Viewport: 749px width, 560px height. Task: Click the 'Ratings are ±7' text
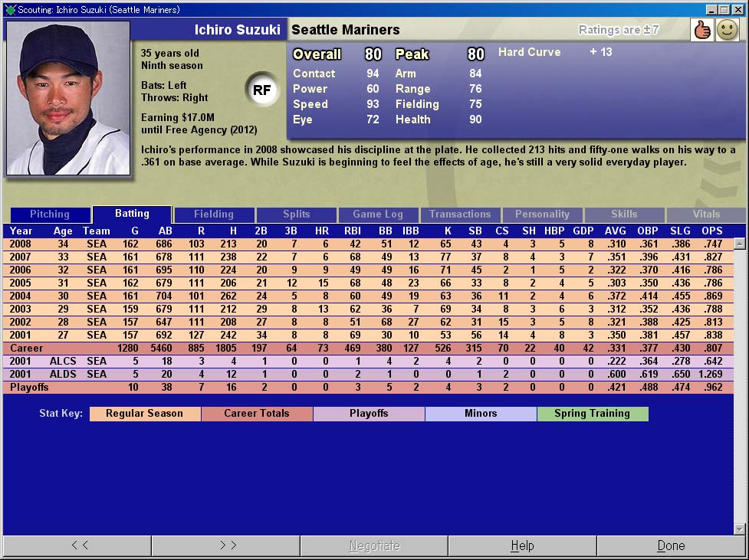pos(619,30)
